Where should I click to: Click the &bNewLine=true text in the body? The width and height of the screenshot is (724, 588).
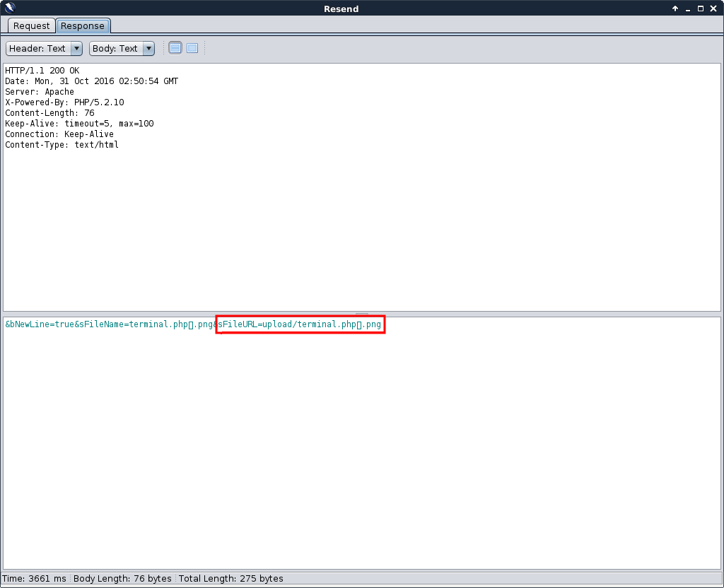click(40, 324)
